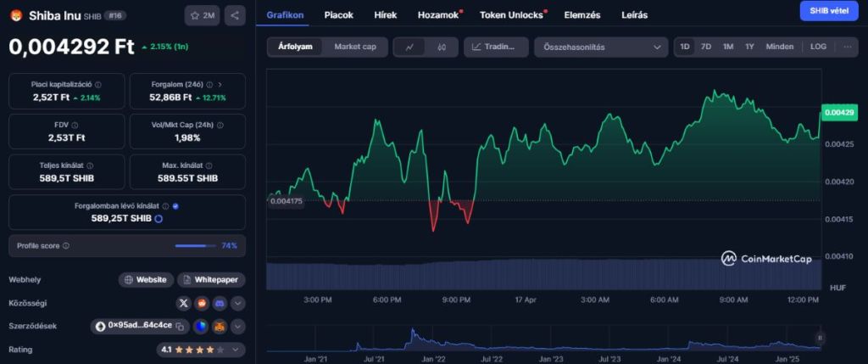
Task: Click the historical range navigator chart
Action: 543,338
